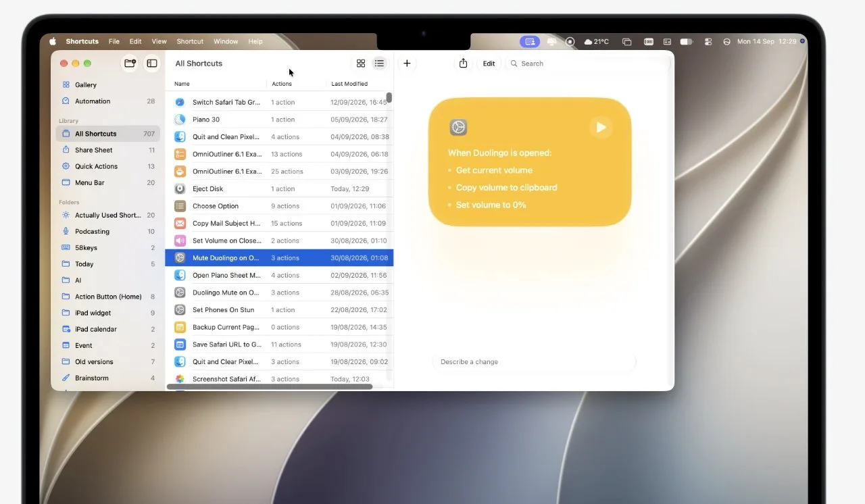Click the settings gear icon on yellow card
This screenshot has width=865, height=504.
tap(458, 127)
